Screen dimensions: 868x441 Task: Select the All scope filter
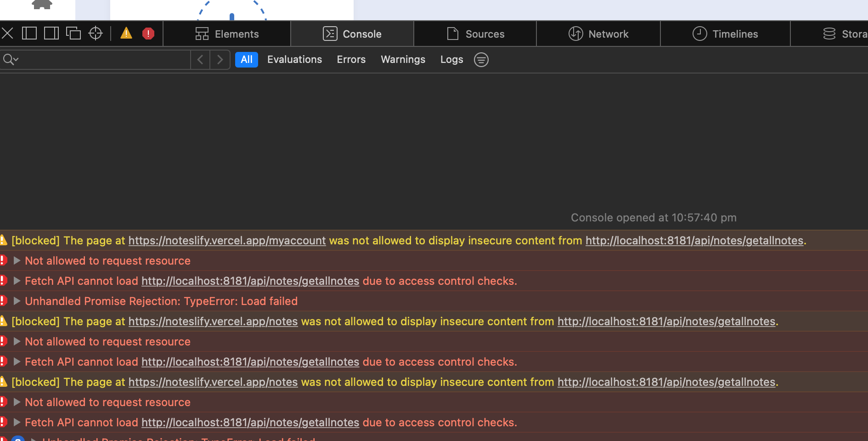point(247,60)
